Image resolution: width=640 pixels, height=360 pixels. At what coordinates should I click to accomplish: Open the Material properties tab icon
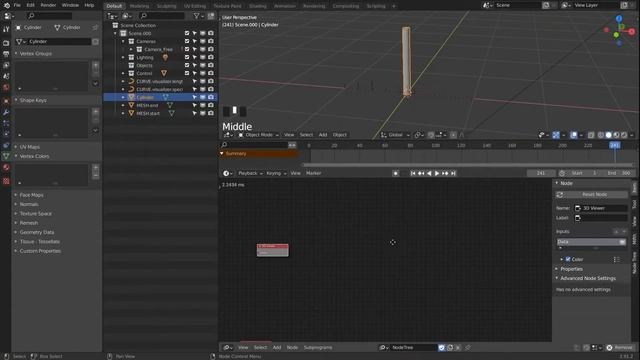coord(6,167)
